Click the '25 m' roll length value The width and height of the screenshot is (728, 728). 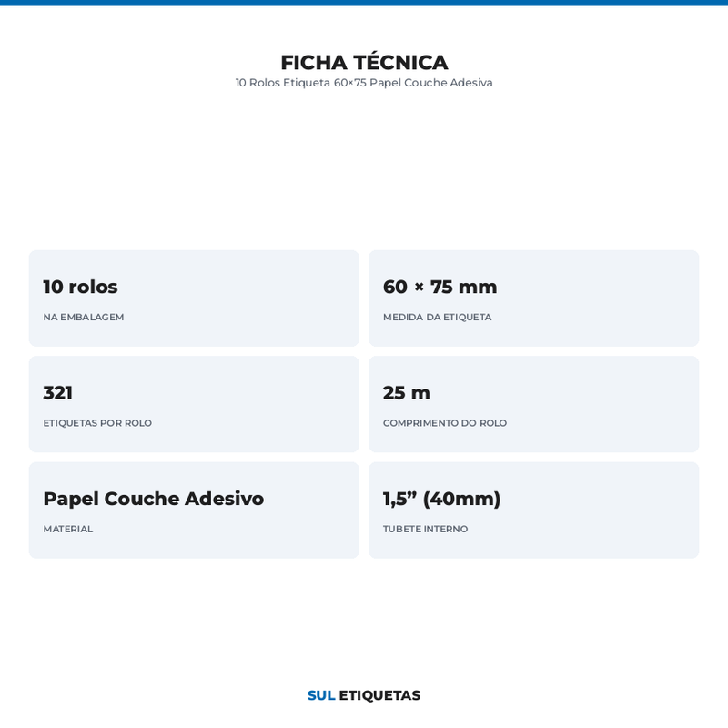406,393
